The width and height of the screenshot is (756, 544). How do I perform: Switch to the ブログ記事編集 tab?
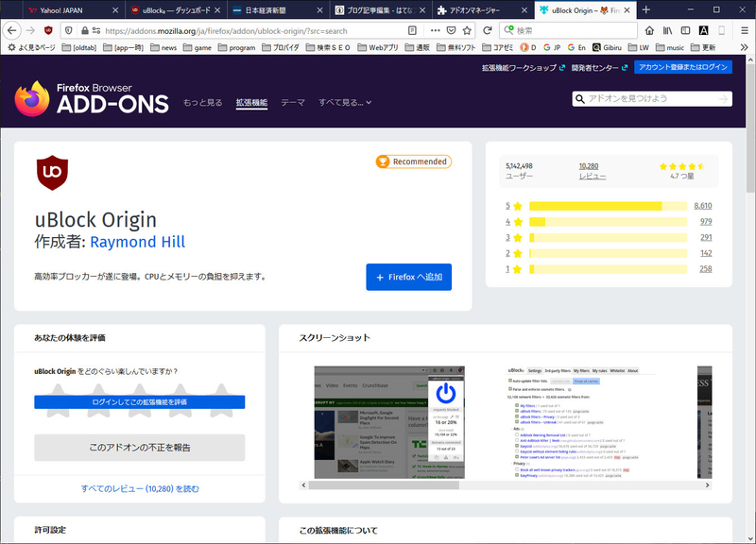click(381, 10)
